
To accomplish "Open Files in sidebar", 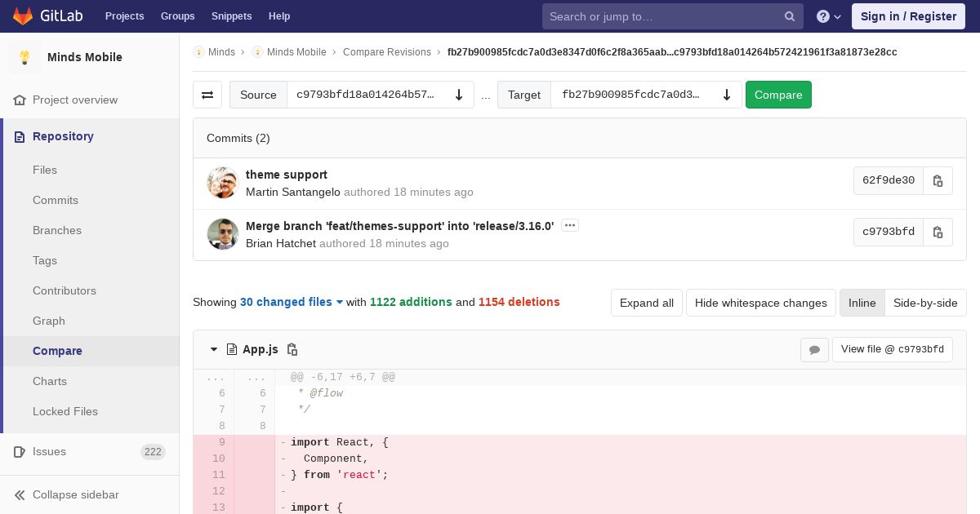I will [x=45, y=170].
